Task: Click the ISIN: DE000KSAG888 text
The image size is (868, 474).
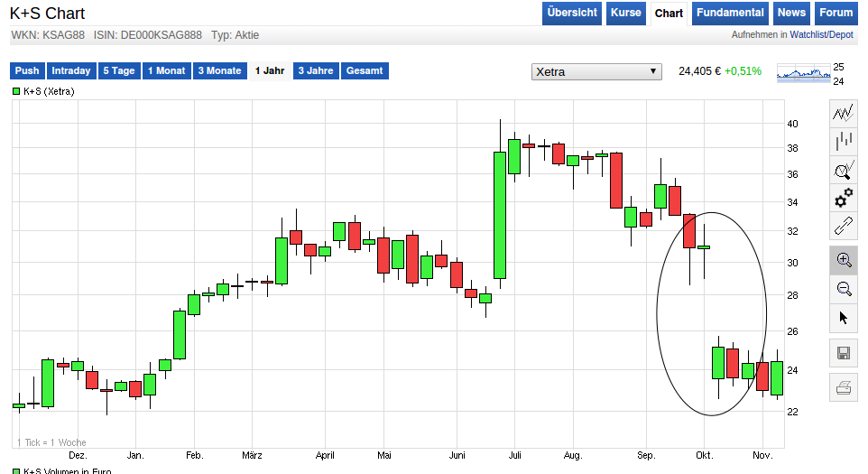Action: pyautogui.click(x=148, y=35)
